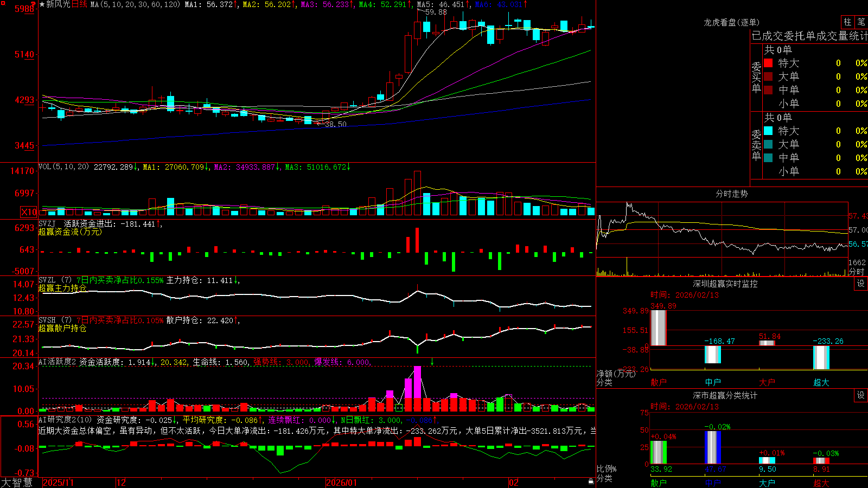Click the 2025/11 date marker on the time axis
This screenshot has width=868, height=488.
click(58, 483)
